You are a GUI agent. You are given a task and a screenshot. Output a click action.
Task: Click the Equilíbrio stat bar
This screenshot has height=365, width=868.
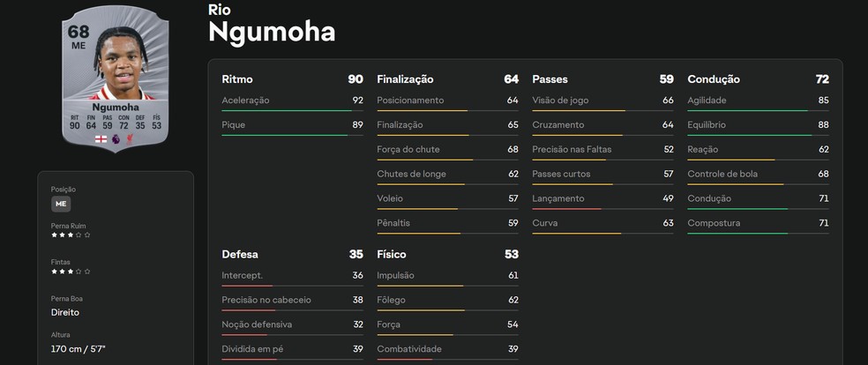pos(758,136)
